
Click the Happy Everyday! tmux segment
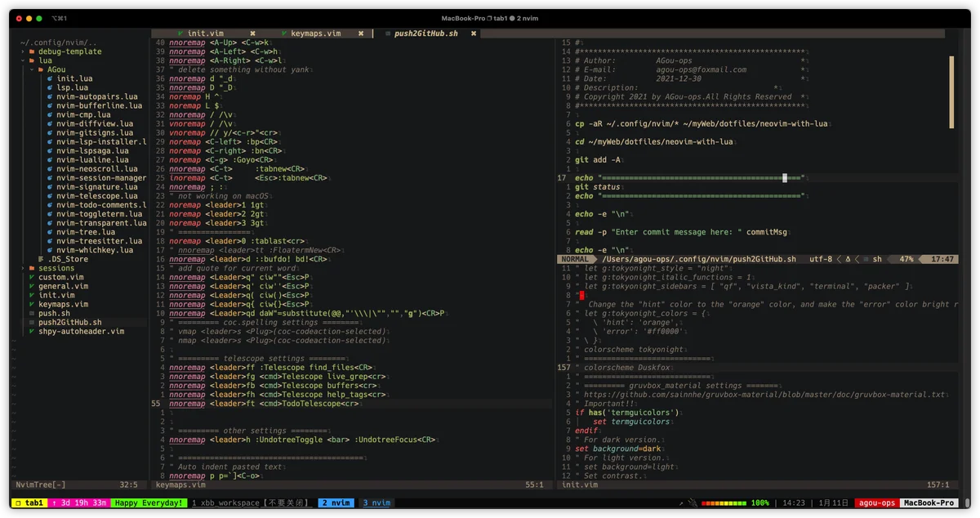tap(149, 503)
